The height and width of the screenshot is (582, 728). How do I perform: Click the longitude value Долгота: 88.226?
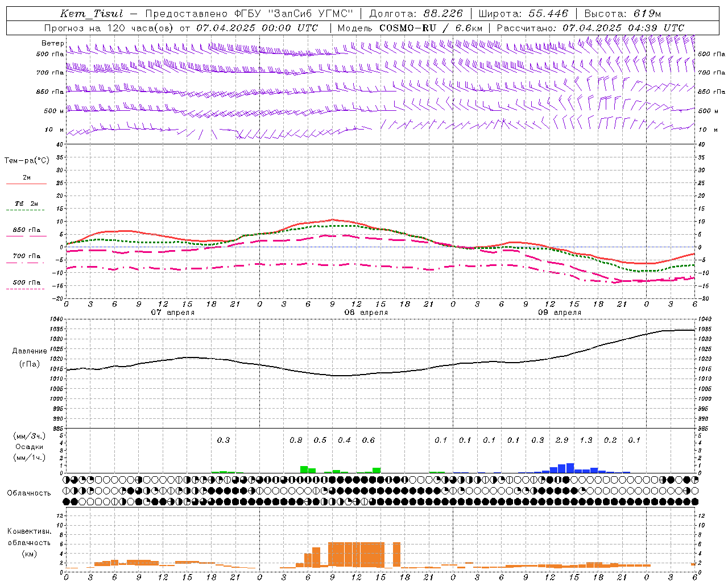[416, 14]
